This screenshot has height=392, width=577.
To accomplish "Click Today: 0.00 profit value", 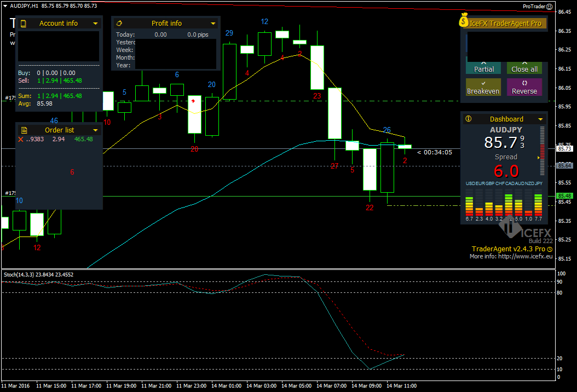I will click(x=160, y=34).
